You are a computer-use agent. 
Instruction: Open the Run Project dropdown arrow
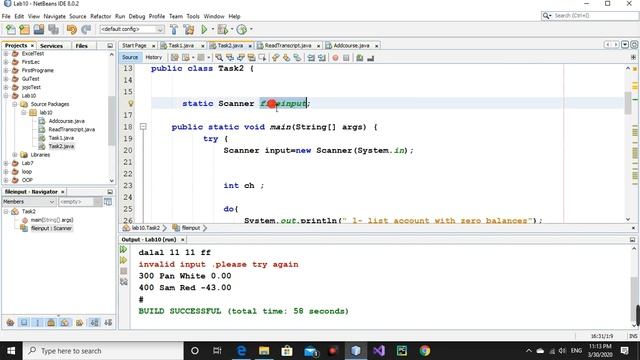(x=212, y=29)
